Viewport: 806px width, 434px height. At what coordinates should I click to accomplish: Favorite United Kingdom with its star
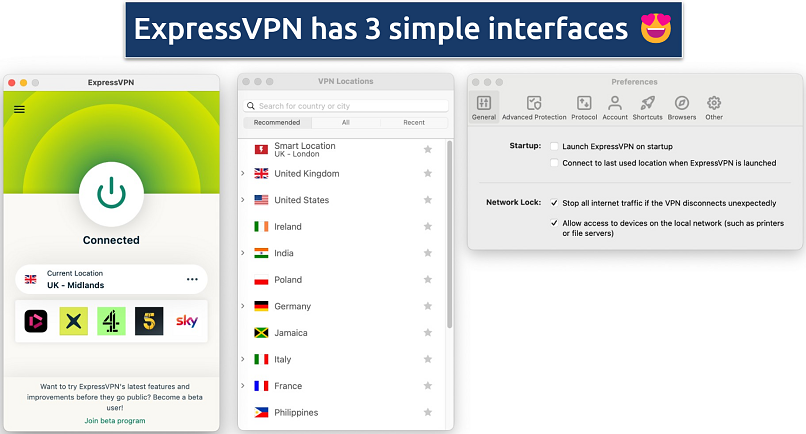[x=427, y=173]
